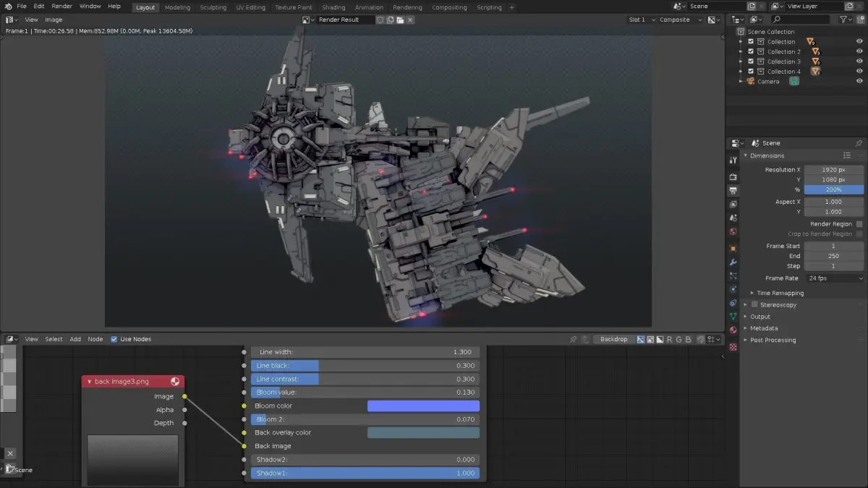The height and width of the screenshot is (488, 868).
Task: Open the Output properties printer tab
Action: pos(733,191)
